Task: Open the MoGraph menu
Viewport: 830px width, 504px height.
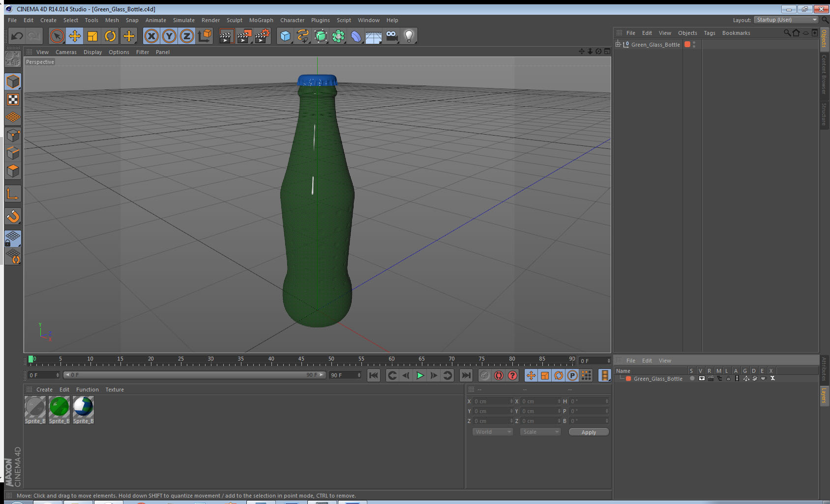Action: click(261, 20)
